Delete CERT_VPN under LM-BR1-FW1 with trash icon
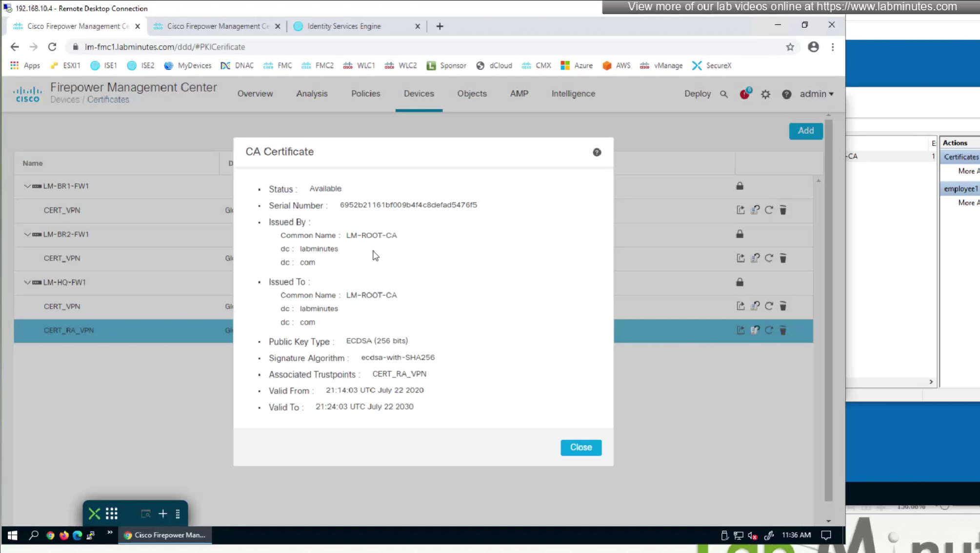The width and height of the screenshot is (980, 553). (783, 210)
